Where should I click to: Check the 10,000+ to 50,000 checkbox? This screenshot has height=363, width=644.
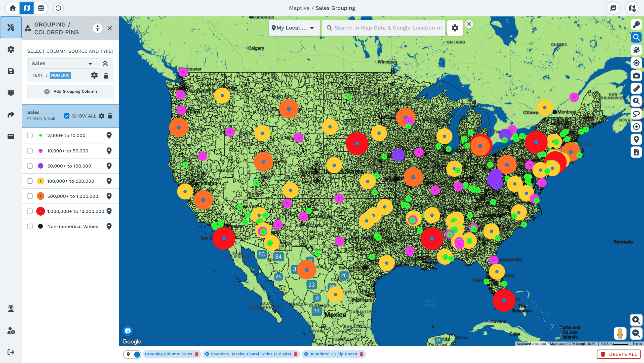(30, 151)
